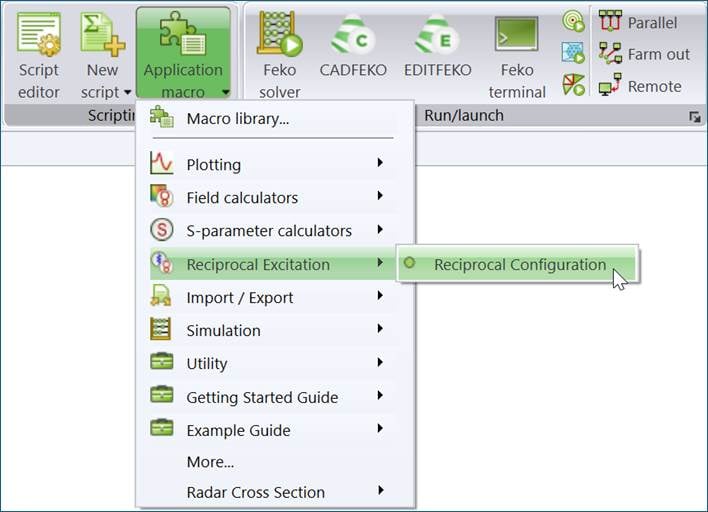708x512 pixels.
Task: Click the Macro library puzzle icon
Action: pos(162,117)
